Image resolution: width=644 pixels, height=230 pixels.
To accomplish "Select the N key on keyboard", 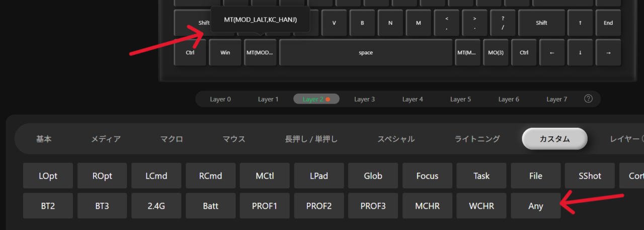I will [390, 23].
